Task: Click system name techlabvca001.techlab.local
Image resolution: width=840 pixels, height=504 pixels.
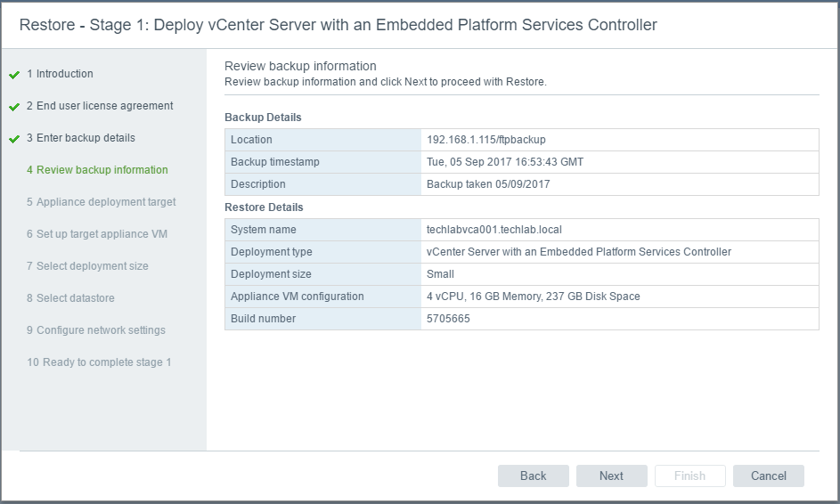Action: pyautogui.click(x=493, y=230)
